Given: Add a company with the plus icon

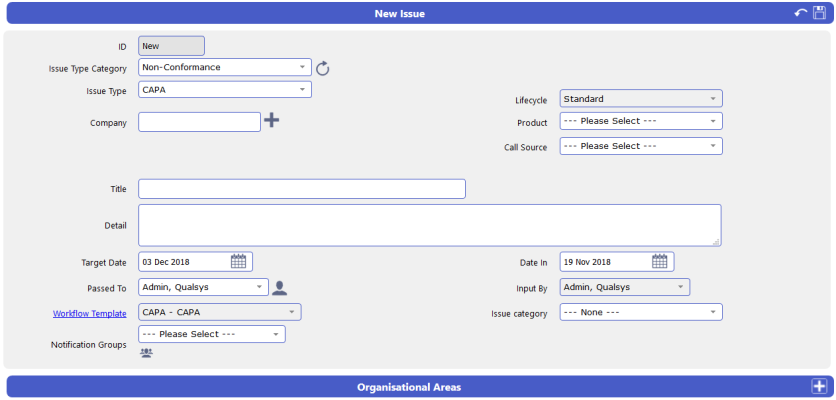Looking at the screenshot, I should pyautogui.click(x=271, y=121).
